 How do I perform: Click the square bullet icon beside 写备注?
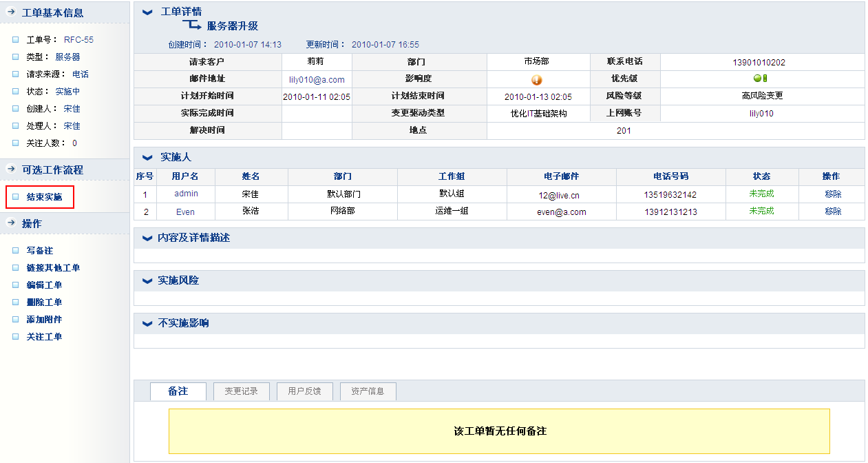(16, 251)
